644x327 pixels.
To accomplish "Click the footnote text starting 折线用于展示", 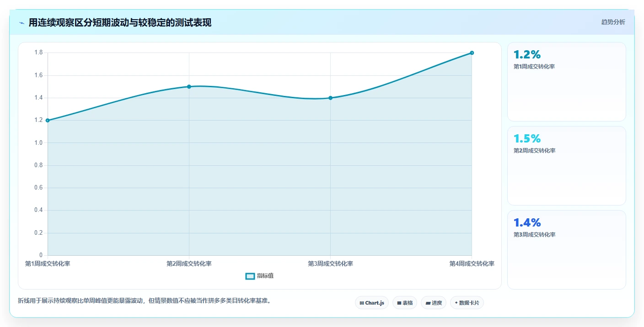I will [144, 301].
